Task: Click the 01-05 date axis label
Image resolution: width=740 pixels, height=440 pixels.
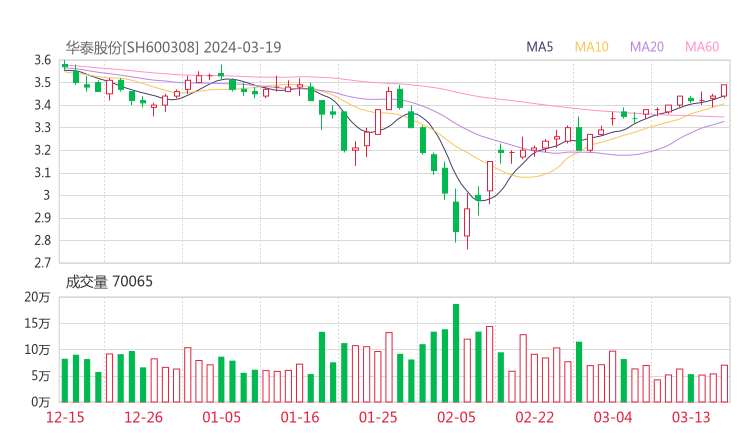Action: 221,417
